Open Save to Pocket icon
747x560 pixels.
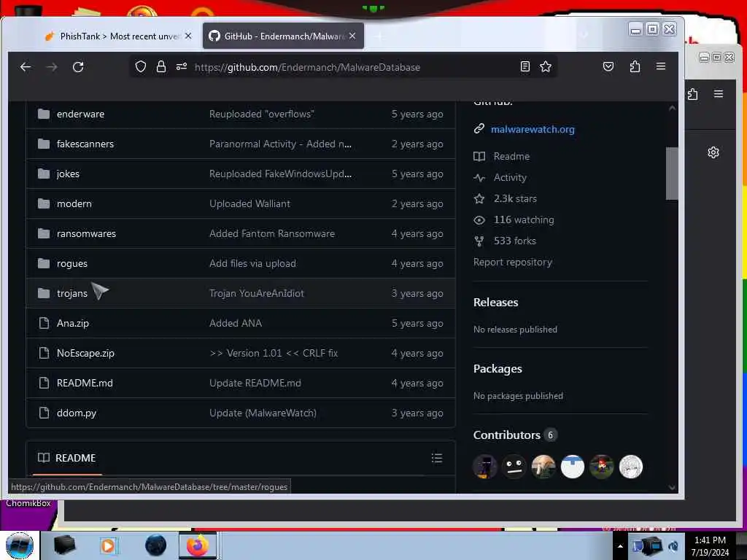tap(608, 66)
